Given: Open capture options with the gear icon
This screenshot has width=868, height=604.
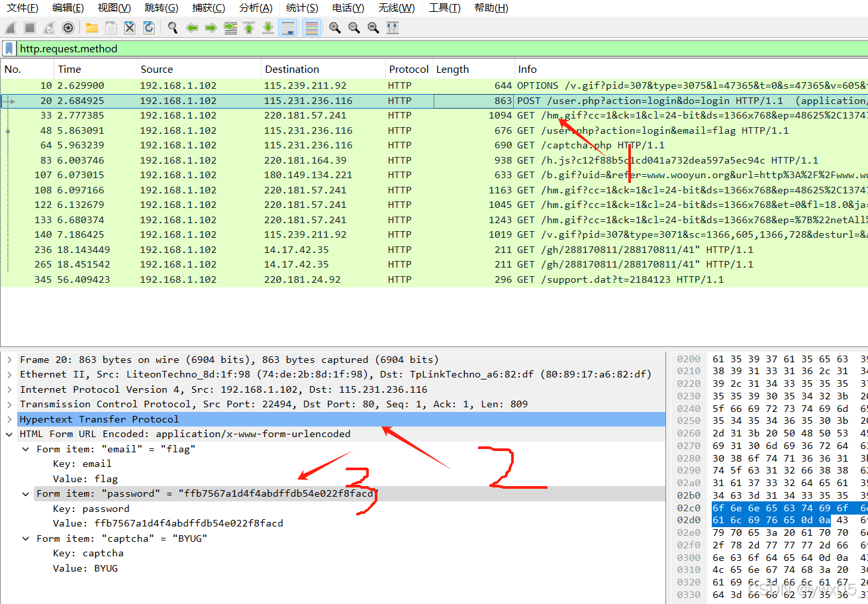Looking at the screenshot, I should [68, 27].
